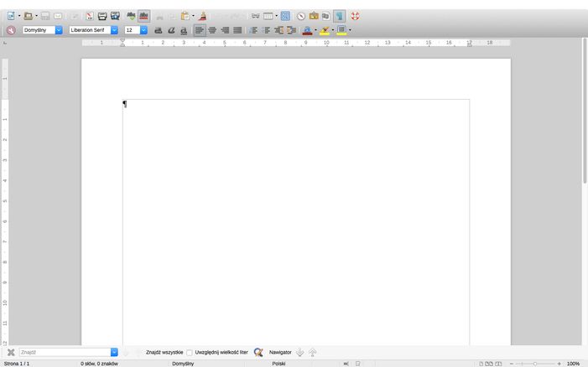The width and height of the screenshot is (588, 367).
Task: Click the Help lifebuoy icon
Action: [x=355, y=16]
